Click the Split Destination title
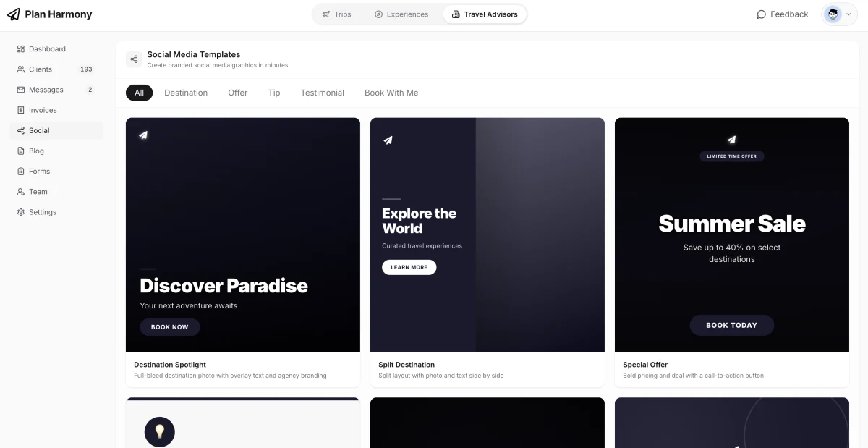This screenshot has width=868, height=448. [407, 365]
